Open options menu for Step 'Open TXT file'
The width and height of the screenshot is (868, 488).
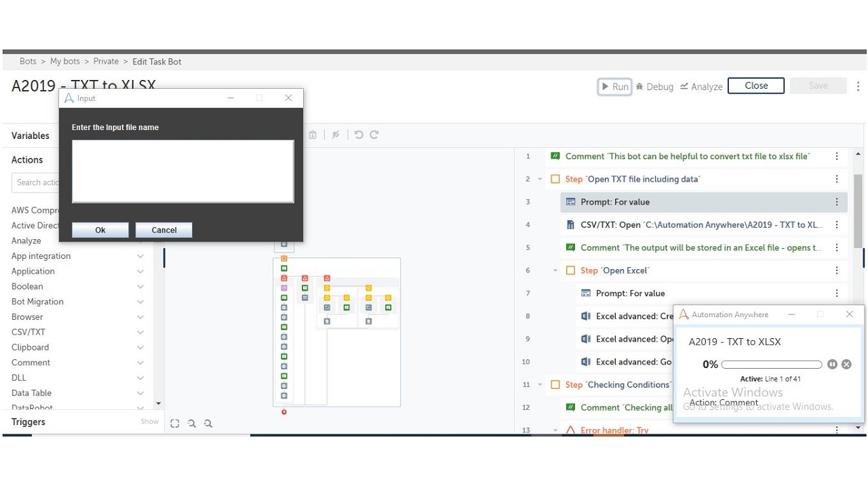tap(837, 180)
